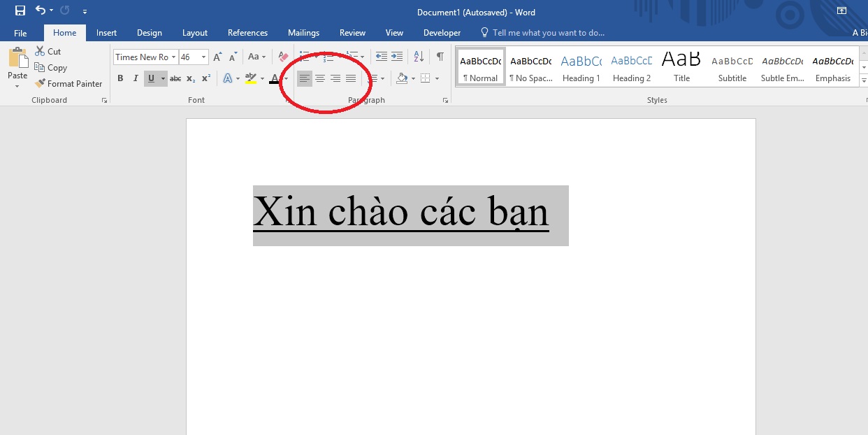Viewport: 868px width, 435px height.
Task: Apply yellow text highlight color
Action: tap(251, 78)
